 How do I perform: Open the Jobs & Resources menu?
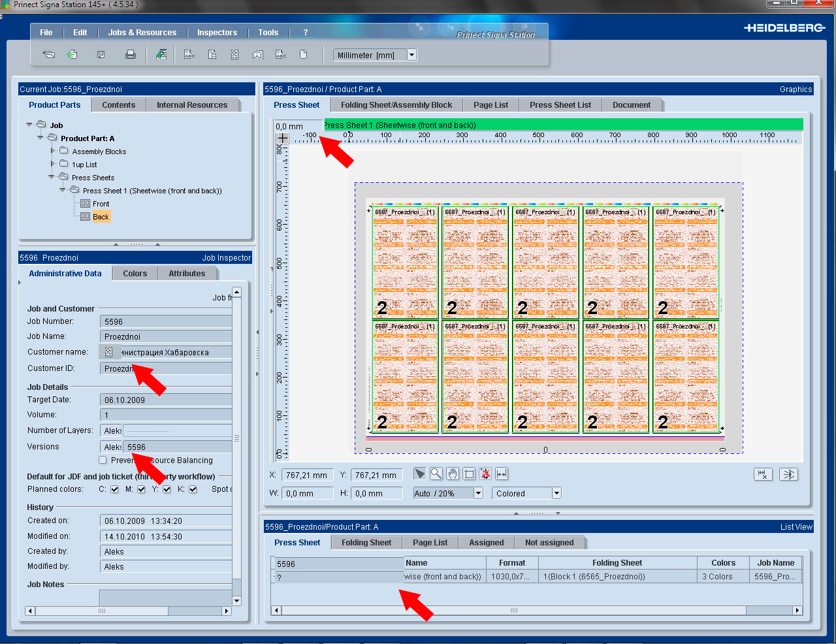pos(142,33)
